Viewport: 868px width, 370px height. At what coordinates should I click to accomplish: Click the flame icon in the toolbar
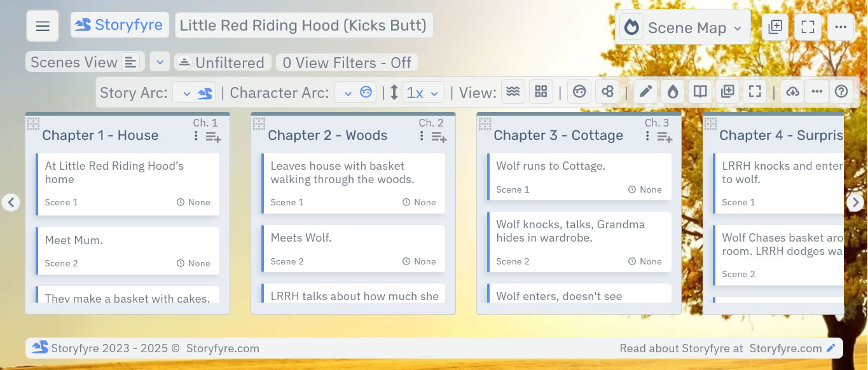[x=672, y=92]
